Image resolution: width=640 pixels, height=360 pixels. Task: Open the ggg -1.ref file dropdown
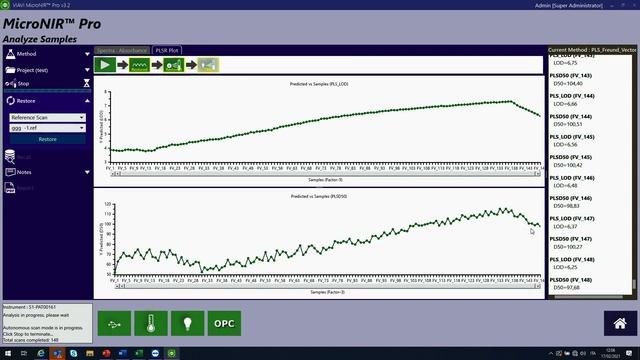pyautogui.click(x=47, y=128)
